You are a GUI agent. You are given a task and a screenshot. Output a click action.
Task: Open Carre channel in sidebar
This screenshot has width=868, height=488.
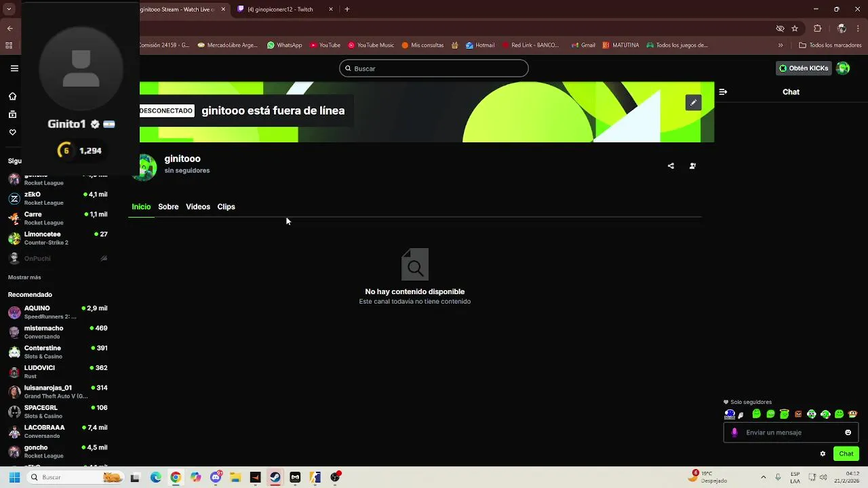pyautogui.click(x=58, y=218)
